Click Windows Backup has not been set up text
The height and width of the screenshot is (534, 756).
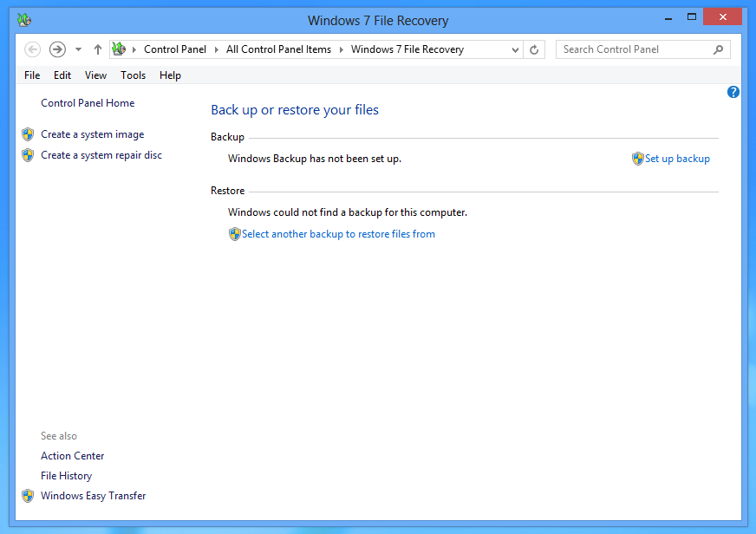point(315,159)
